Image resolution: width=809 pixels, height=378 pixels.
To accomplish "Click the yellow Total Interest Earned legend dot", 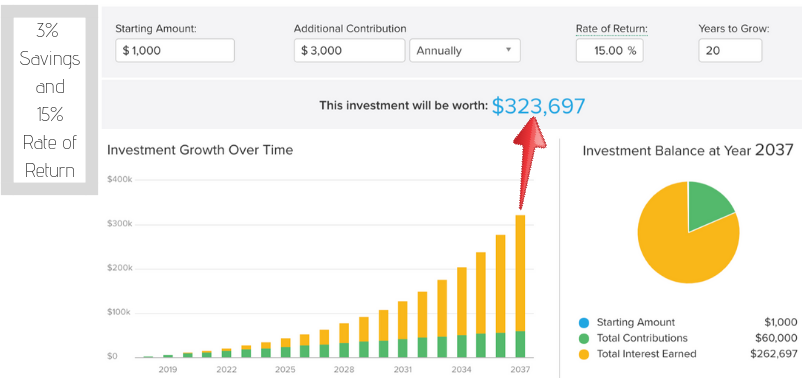I will pyautogui.click(x=584, y=354).
